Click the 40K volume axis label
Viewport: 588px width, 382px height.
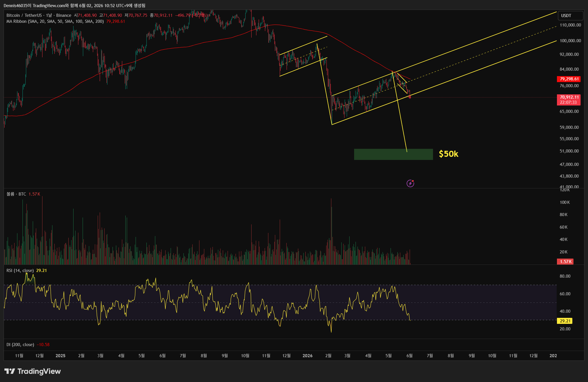tap(563, 239)
